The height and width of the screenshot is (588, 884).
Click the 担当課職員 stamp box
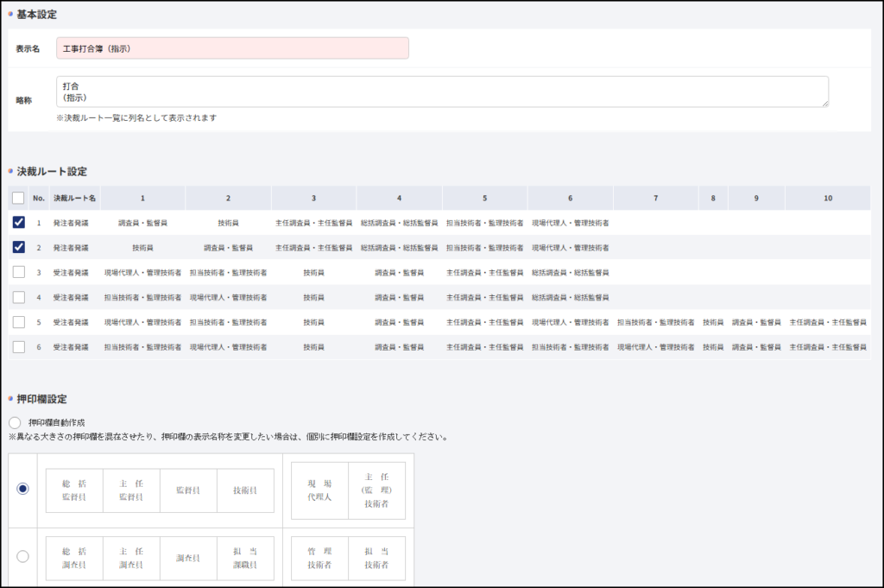coord(245,558)
